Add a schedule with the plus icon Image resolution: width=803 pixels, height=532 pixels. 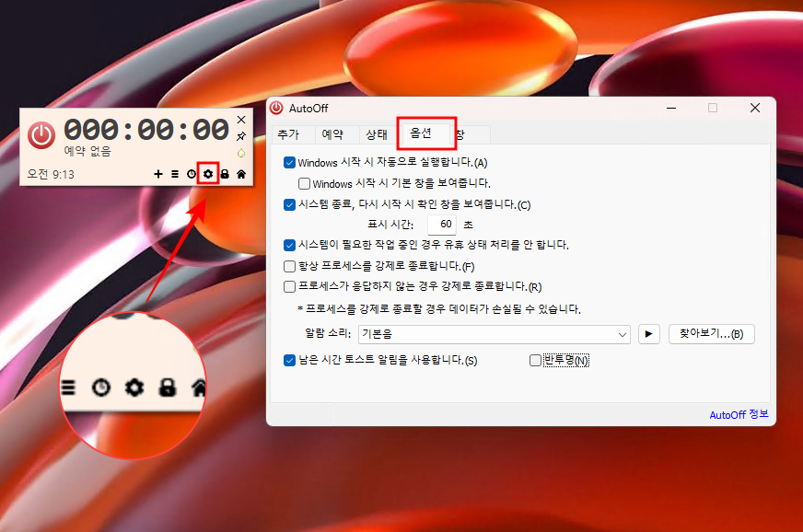[158, 174]
